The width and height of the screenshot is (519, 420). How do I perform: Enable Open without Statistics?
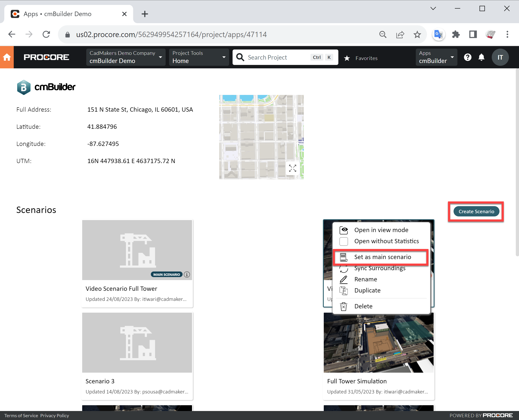(x=343, y=241)
